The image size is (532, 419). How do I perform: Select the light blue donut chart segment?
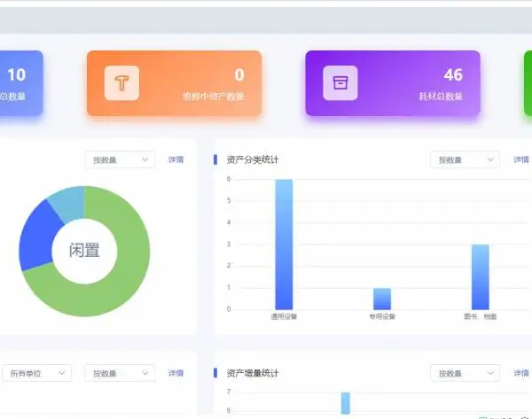point(69,203)
